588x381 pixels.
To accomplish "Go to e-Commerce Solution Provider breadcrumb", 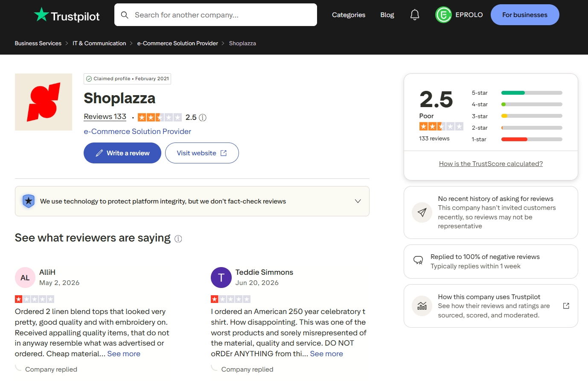I will [178, 44].
